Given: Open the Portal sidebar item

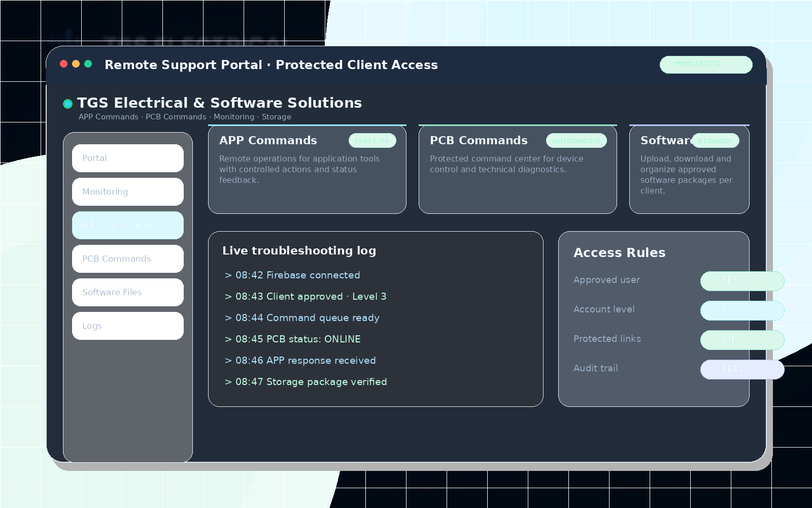Looking at the screenshot, I should [x=128, y=158].
